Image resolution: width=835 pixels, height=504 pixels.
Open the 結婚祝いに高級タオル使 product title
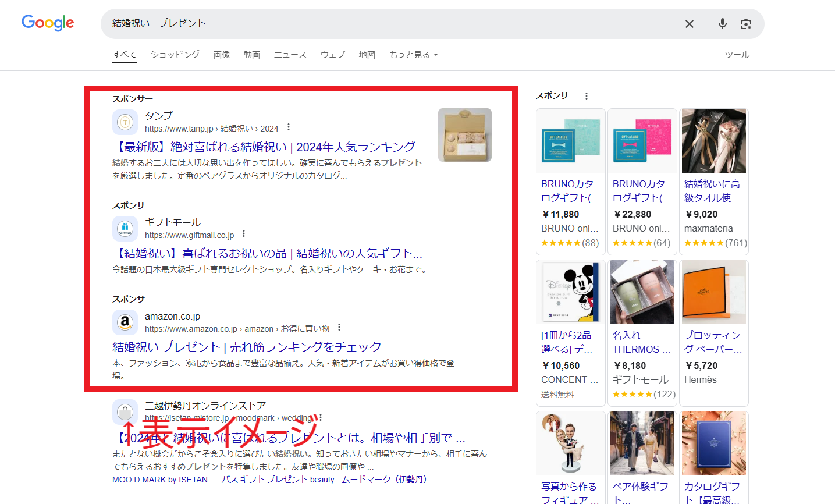point(712,191)
